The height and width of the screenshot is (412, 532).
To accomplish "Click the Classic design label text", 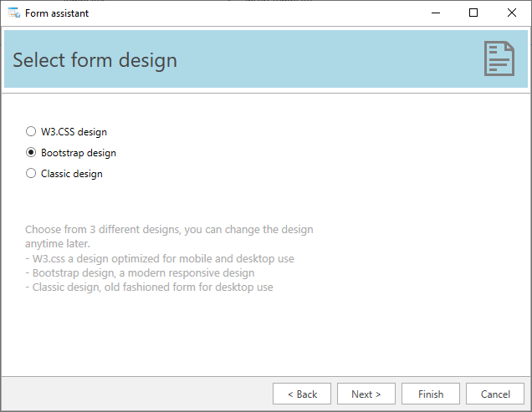I will point(72,174).
